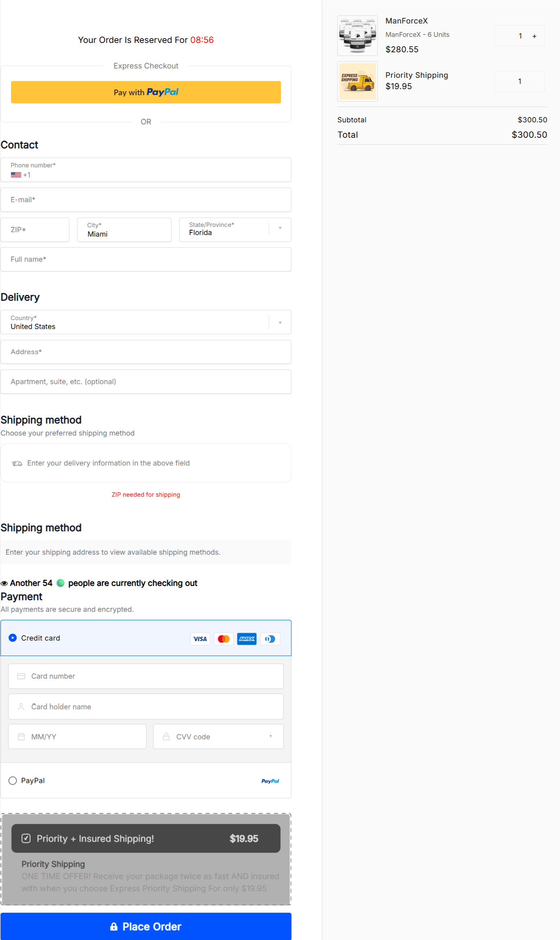Increase ManForceX quantity with plus
Viewport: 560px width, 940px height.
pyautogui.click(x=534, y=36)
